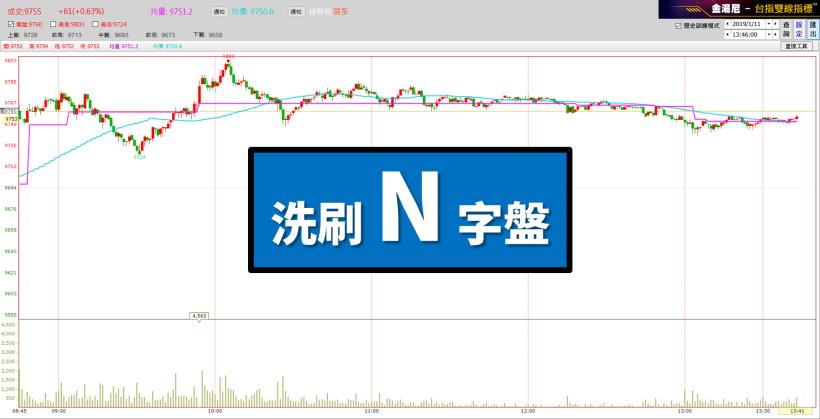Click the highlighted 9753 current price tag
The height and width of the screenshot is (419, 820).
coord(9,119)
